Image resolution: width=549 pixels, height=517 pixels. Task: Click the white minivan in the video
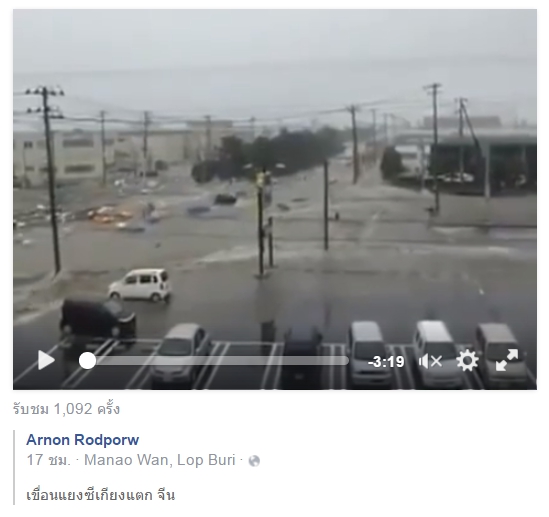tap(140, 285)
